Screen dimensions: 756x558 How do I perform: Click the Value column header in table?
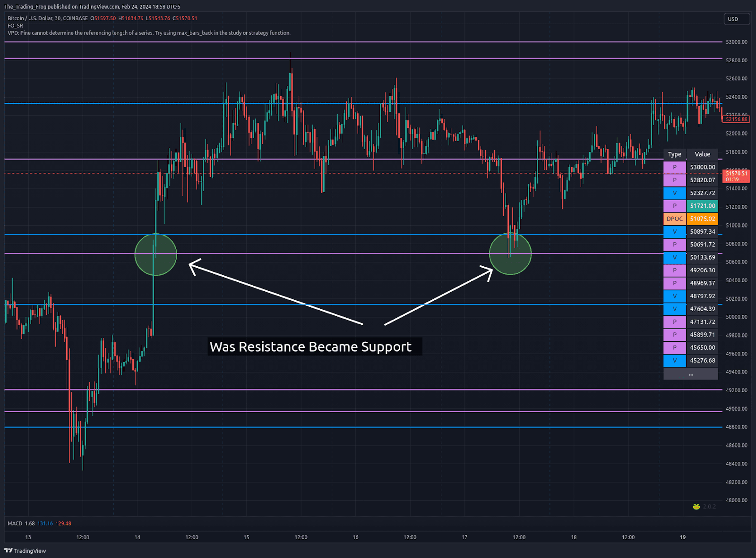(x=702, y=154)
